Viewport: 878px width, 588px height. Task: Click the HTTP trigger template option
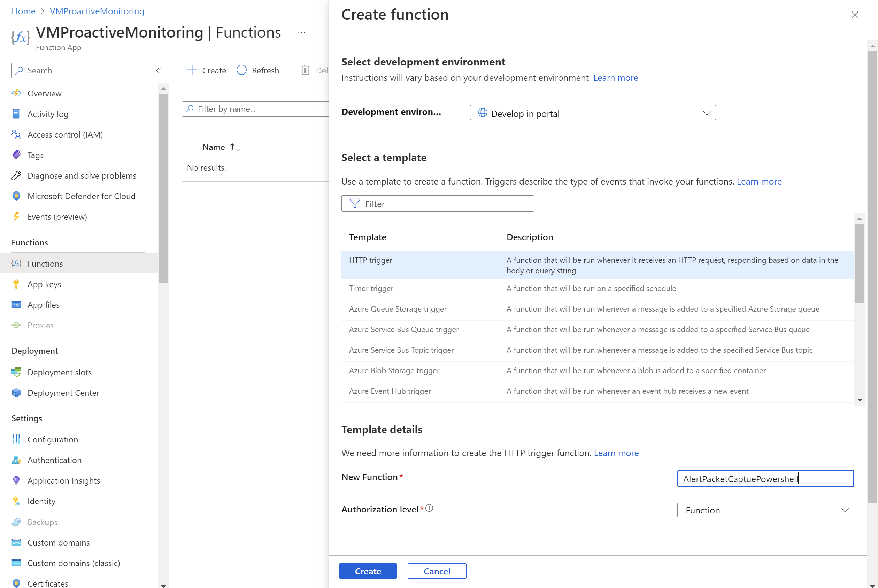click(x=370, y=259)
